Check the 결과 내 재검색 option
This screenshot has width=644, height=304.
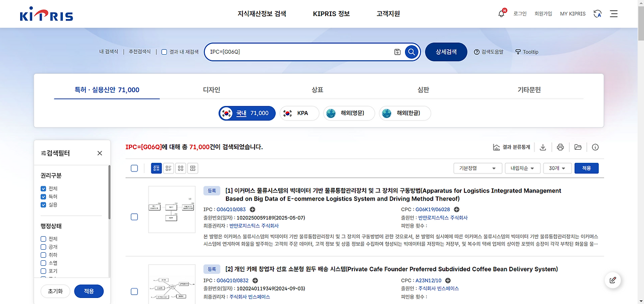pyautogui.click(x=164, y=51)
